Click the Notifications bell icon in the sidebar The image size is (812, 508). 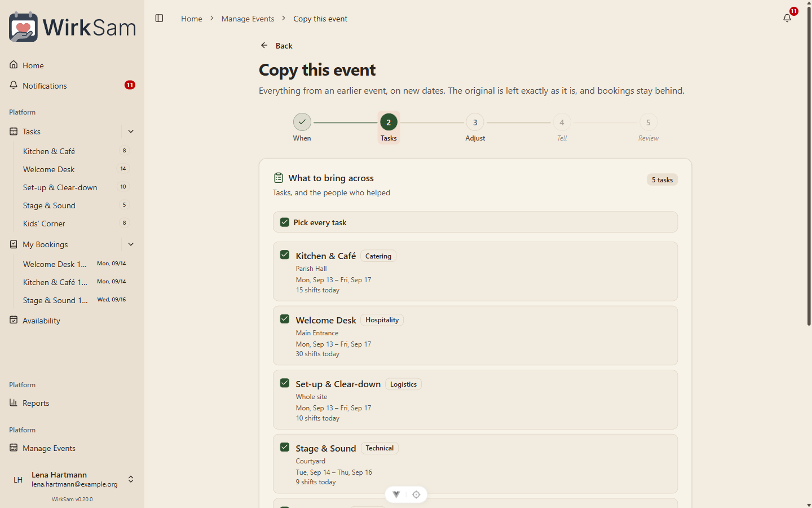tap(14, 85)
